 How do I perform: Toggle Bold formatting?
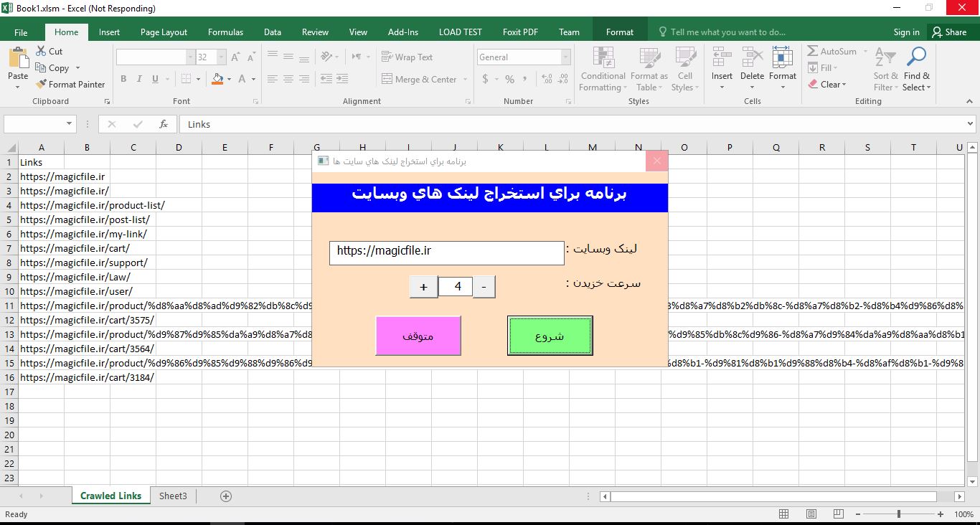pyautogui.click(x=123, y=79)
